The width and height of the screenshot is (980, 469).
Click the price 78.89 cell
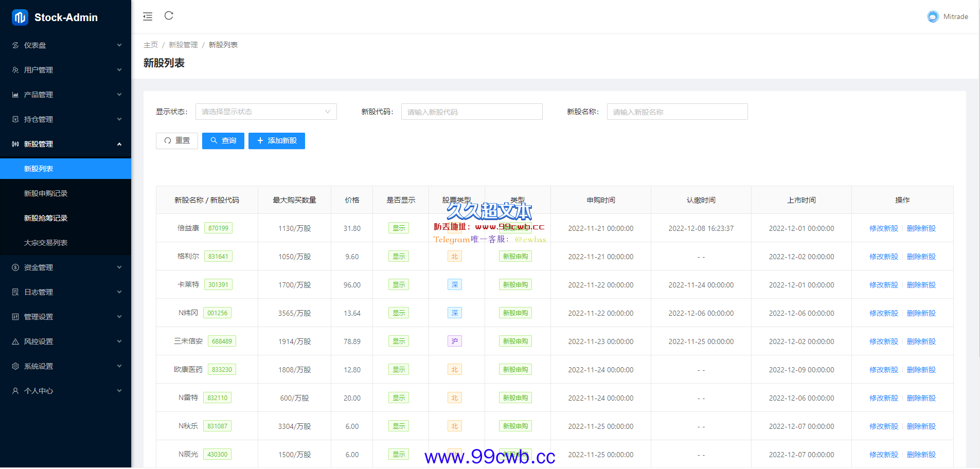pyautogui.click(x=352, y=341)
